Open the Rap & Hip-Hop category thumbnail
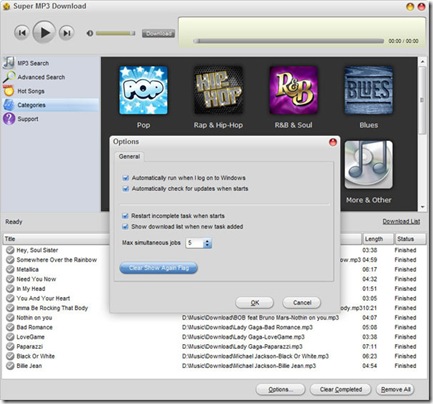 [218, 90]
